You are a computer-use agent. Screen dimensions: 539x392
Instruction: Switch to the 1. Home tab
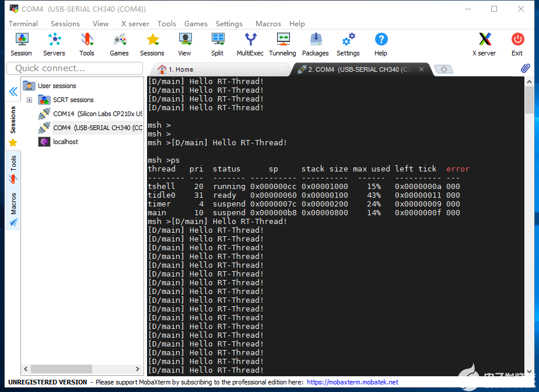(220, 69)
